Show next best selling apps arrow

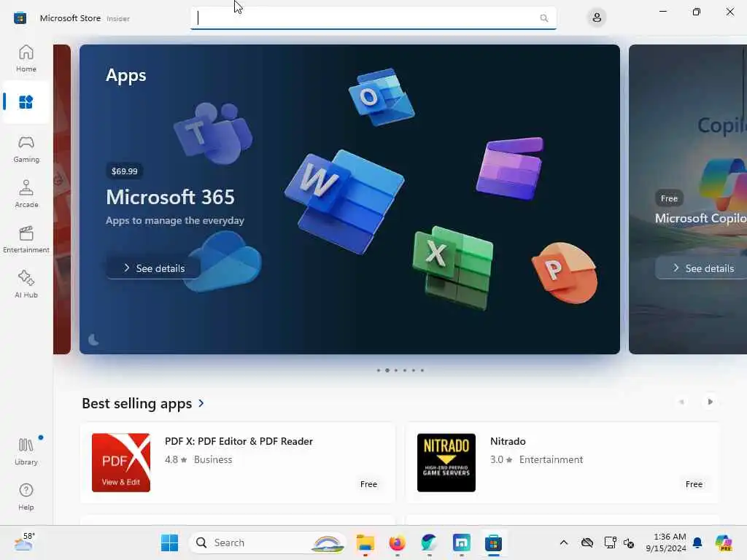710,402
